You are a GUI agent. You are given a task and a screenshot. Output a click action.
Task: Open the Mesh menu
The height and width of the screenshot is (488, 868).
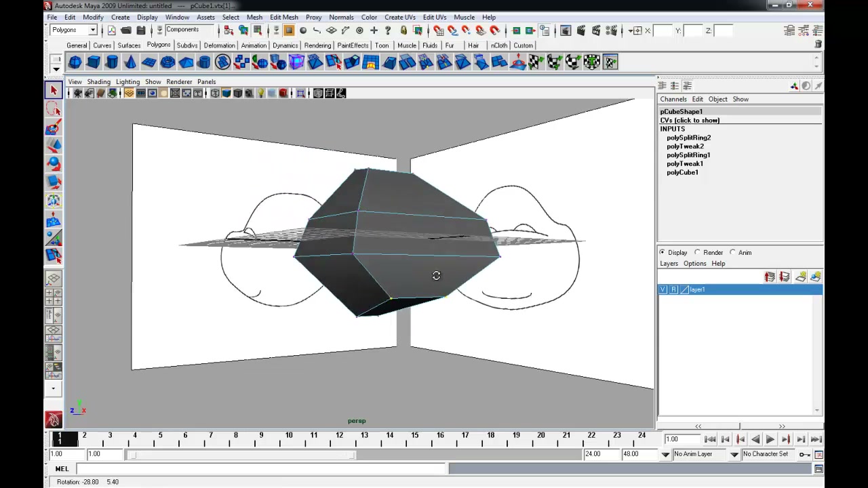[x=254, y=17]
